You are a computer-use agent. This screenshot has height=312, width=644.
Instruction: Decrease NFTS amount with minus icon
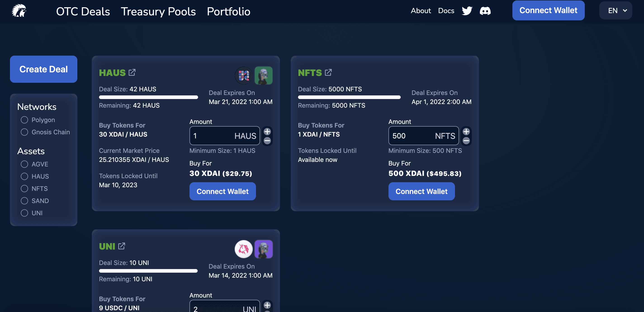point(466,140)
